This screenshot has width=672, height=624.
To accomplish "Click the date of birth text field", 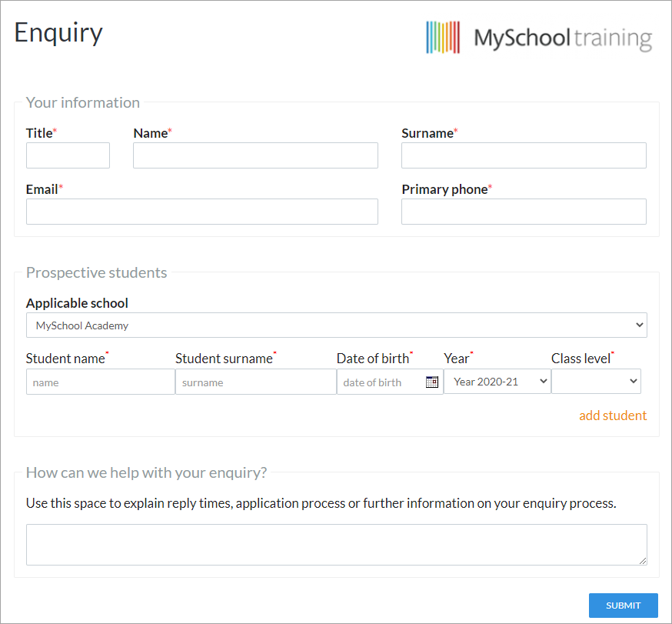I will coord(381,382).
